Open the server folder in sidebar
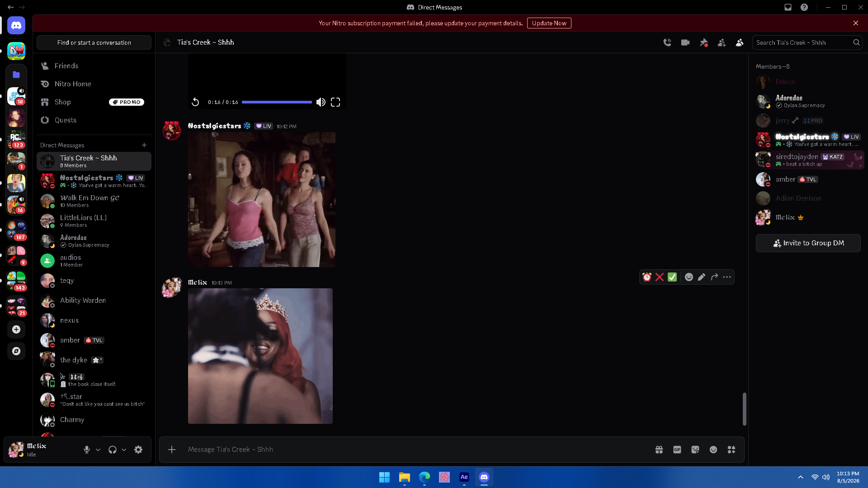The width and height of the screenshot is (868, 488). [16, 75]
